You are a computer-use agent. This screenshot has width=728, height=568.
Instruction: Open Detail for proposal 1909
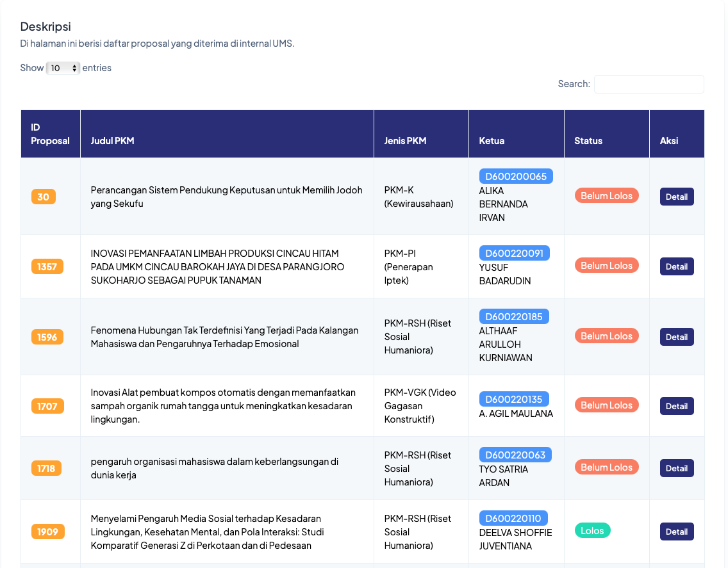[677, 531]
